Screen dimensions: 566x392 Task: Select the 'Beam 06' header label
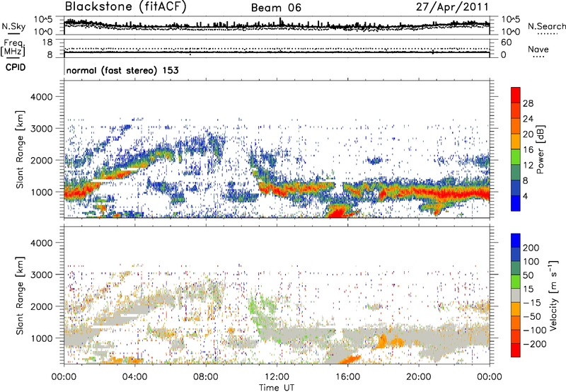(276, 8)
